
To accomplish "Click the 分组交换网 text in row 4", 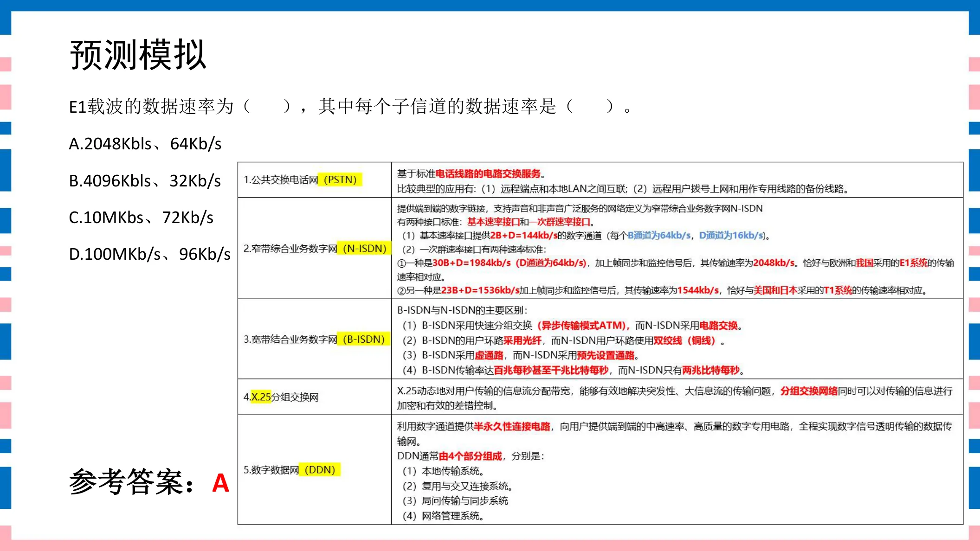I will tap(295, 397).
